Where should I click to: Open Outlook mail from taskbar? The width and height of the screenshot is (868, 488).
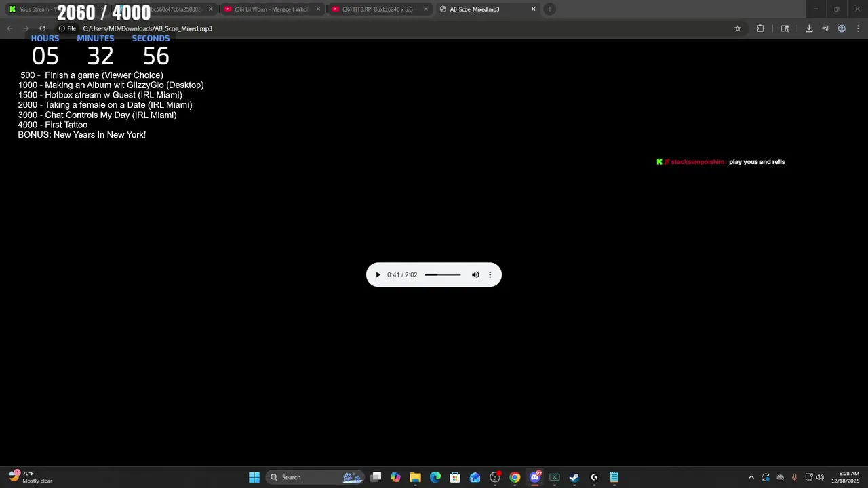pos(475,477)
